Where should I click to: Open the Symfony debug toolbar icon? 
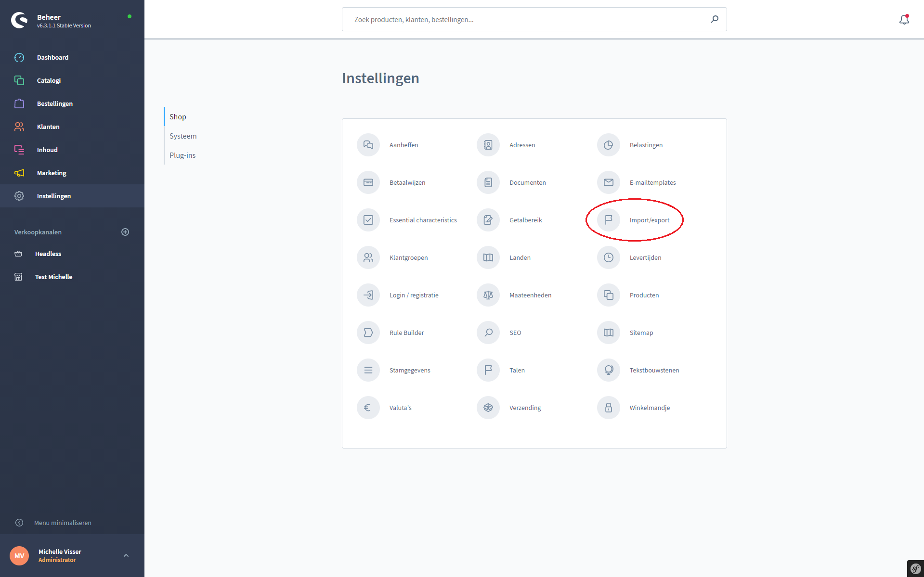coord(915,568)
